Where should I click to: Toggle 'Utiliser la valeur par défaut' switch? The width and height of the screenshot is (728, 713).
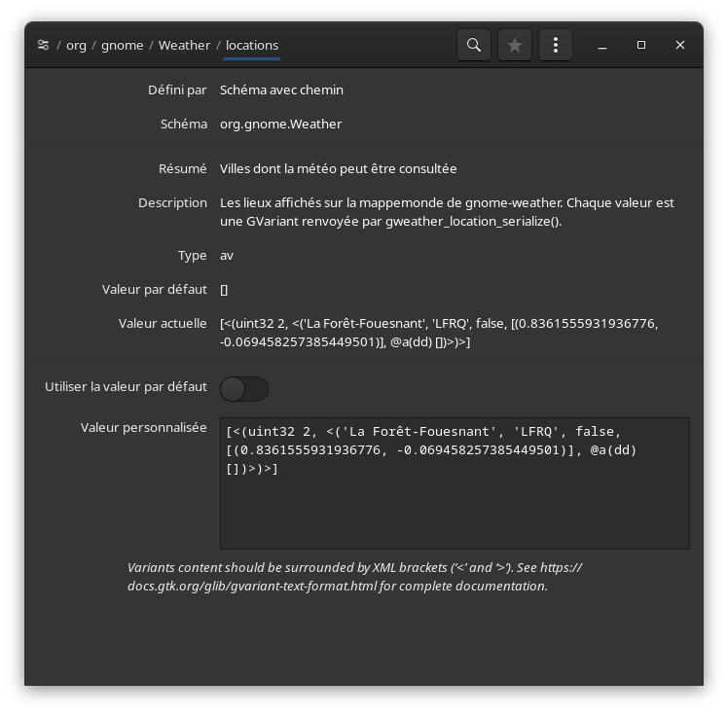point(244,389)
